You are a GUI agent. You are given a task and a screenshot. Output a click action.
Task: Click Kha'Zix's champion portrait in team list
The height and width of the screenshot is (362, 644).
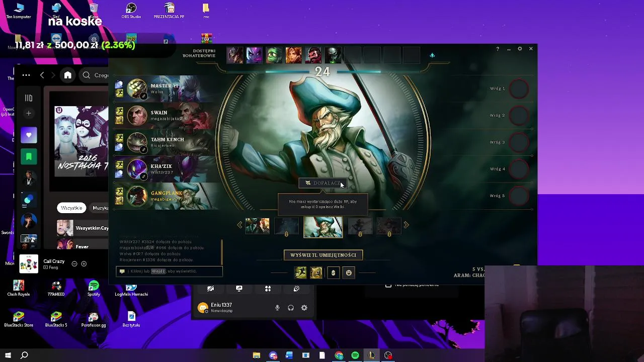click(137, 169)
